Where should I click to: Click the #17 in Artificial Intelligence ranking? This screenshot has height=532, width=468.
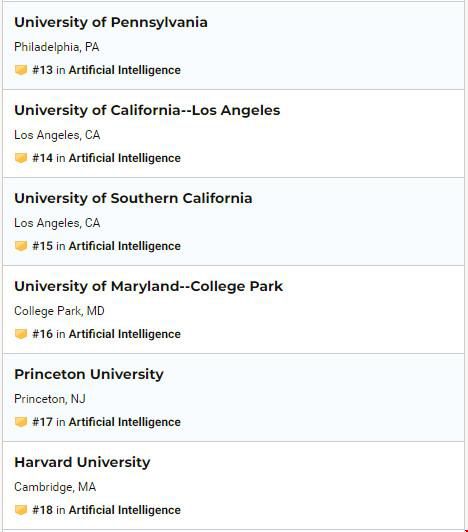pyautogui.click(x=106, y=422)
